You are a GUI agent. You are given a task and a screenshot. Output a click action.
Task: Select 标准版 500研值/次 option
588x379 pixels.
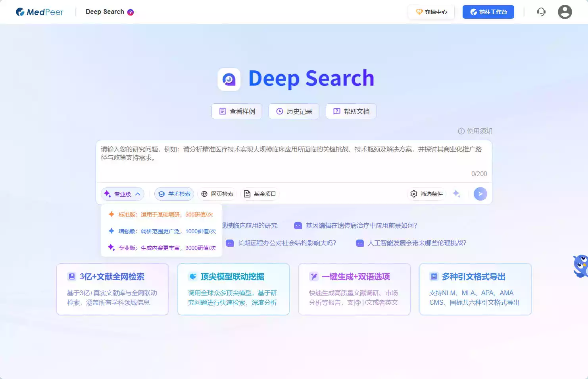point(161,215)
